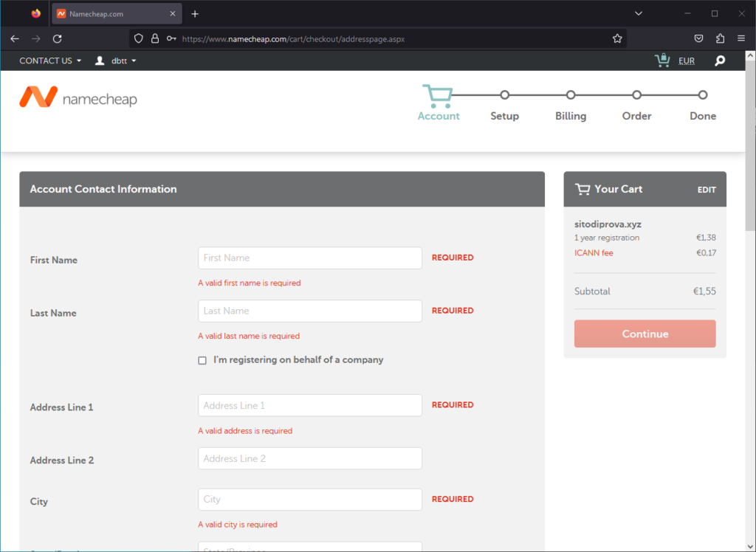Click 'A valid last name is required' message
This screenshot has width=756, height=552.
(x=249, y=336)
